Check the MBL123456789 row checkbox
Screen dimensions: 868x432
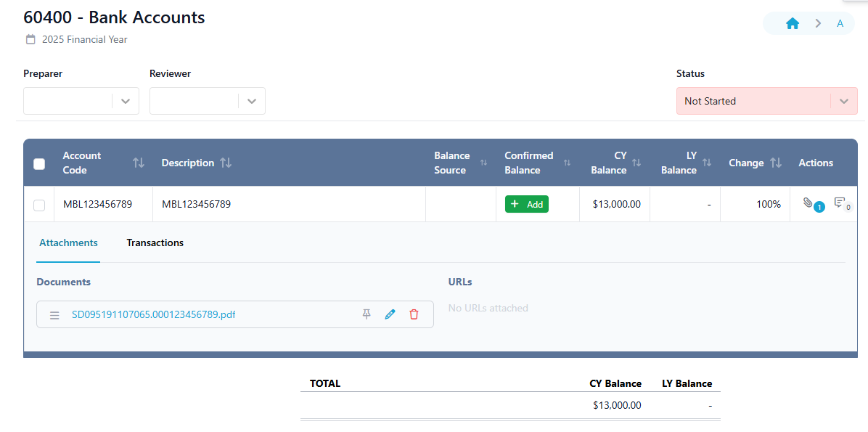(39, 204)
